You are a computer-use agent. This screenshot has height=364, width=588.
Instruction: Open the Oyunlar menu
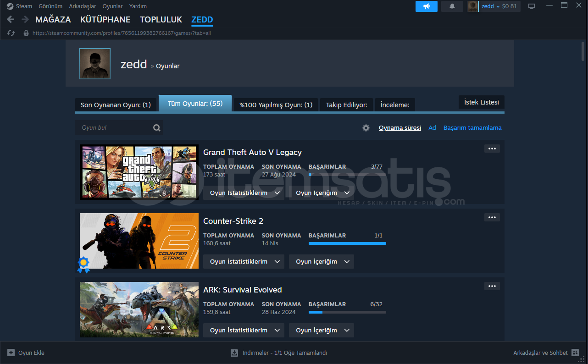[112, 6]
